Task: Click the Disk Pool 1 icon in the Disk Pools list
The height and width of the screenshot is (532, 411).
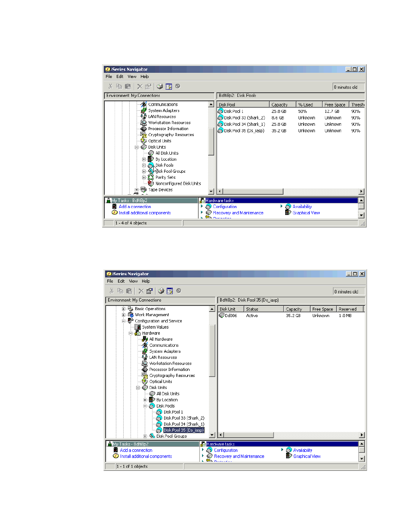Action: [x=221, y=111]
